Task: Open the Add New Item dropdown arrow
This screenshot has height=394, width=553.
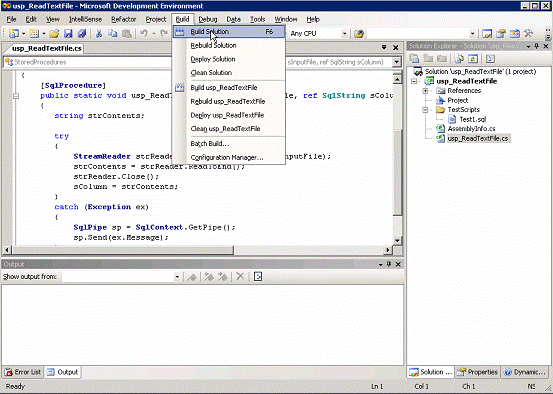Action: (44, 34)
